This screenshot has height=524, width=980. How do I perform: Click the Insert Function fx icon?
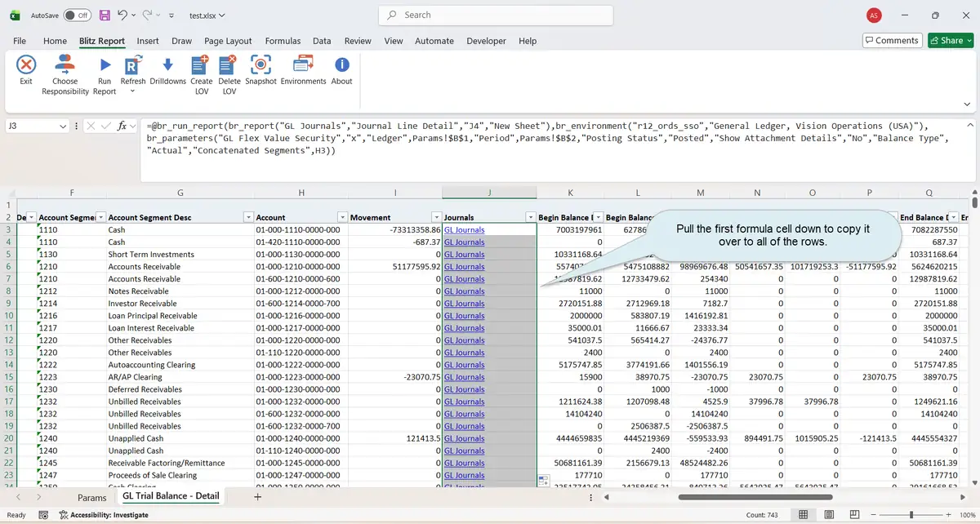coord(122,127)
